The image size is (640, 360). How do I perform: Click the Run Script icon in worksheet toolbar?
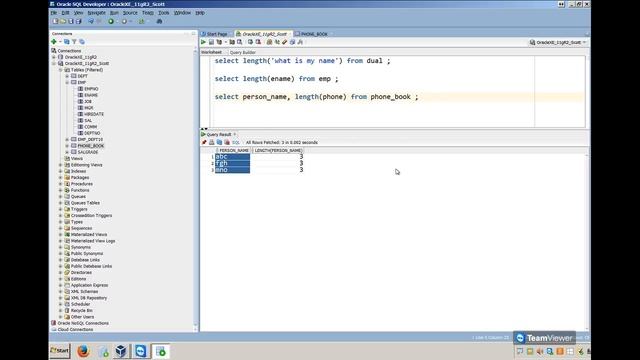click(x=211, y=42)
